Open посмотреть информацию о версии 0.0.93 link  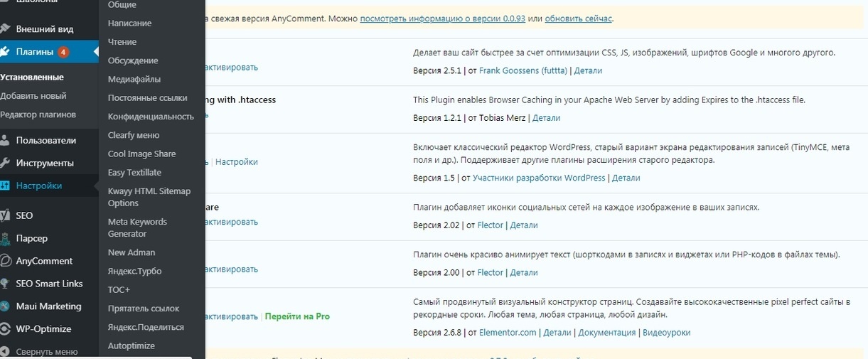click(443, 18)
